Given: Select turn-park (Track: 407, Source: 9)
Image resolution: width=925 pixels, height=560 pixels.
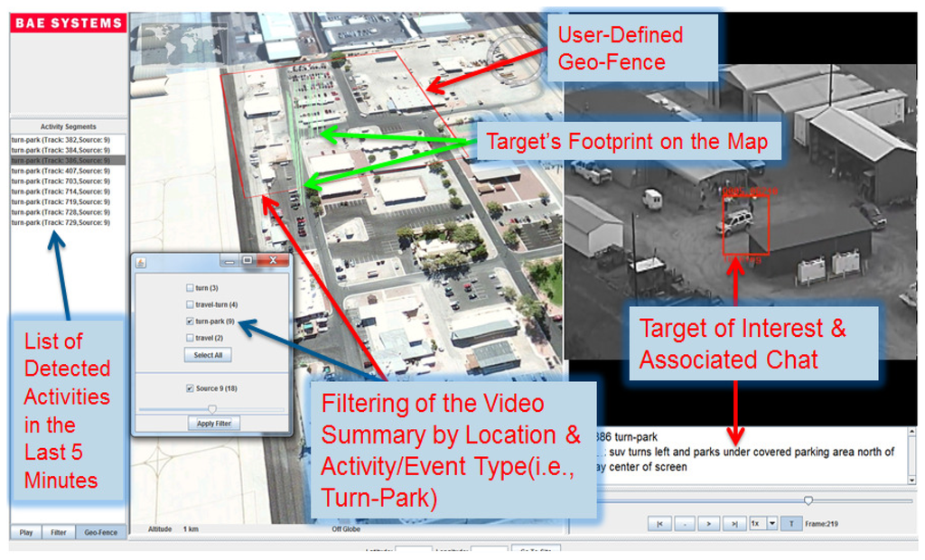Looking at the screenshot, I should tap(68, 171).
